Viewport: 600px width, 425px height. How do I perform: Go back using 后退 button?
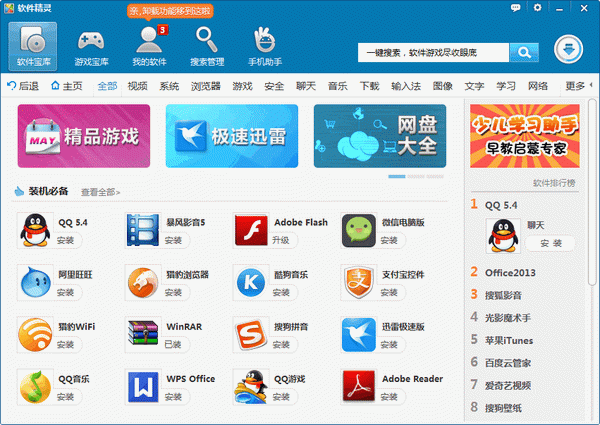click(24, 86)
